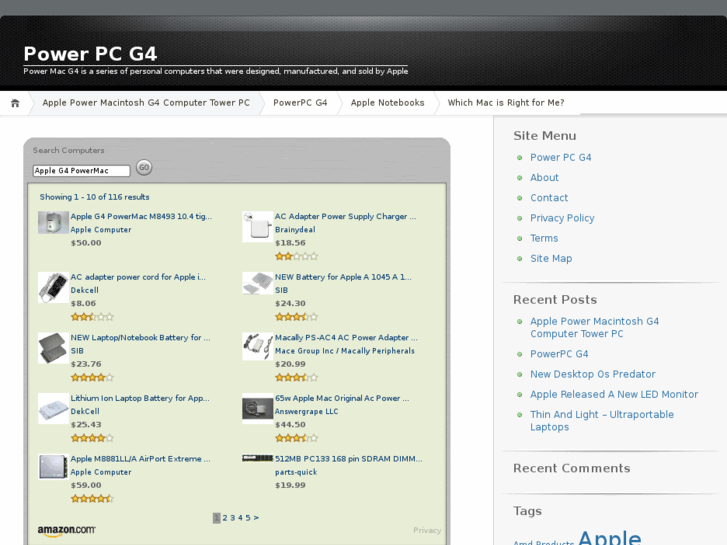Image resolution: width=727 pixels, height=545 pixels.
Task: Click star rating under DekCell $25.43 battery
Action: coord(92,438)
